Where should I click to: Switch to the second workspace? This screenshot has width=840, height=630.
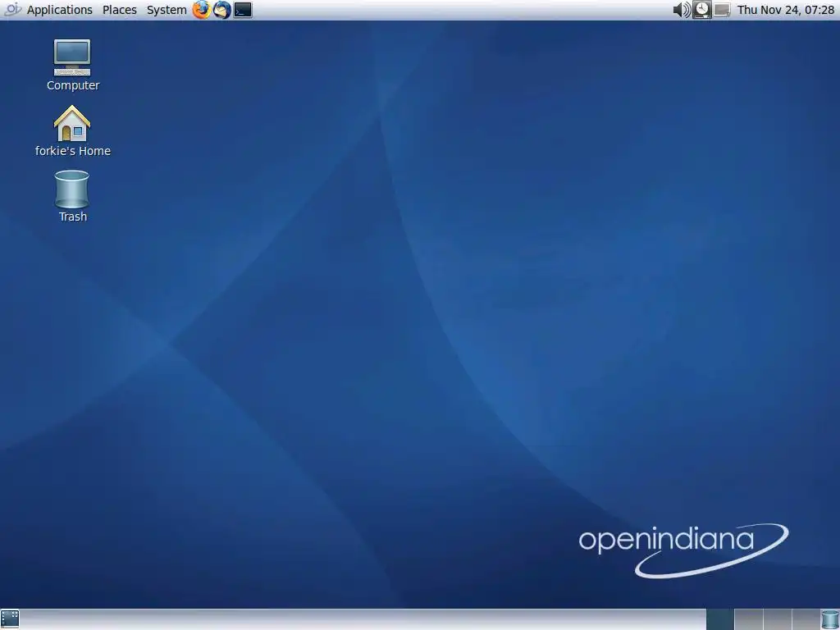click(x=748, y=619)
